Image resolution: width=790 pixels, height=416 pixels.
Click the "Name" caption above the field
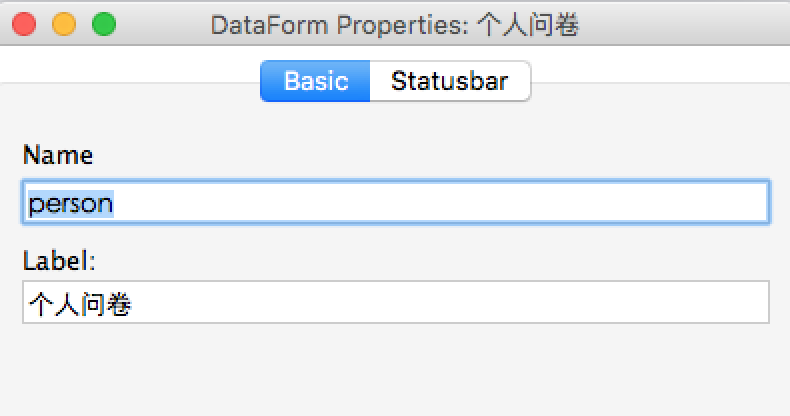57,156
